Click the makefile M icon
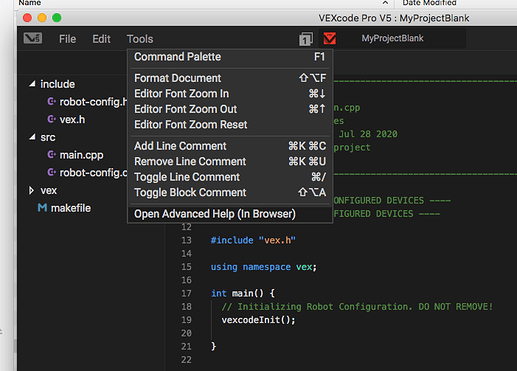 click(42, 208)
